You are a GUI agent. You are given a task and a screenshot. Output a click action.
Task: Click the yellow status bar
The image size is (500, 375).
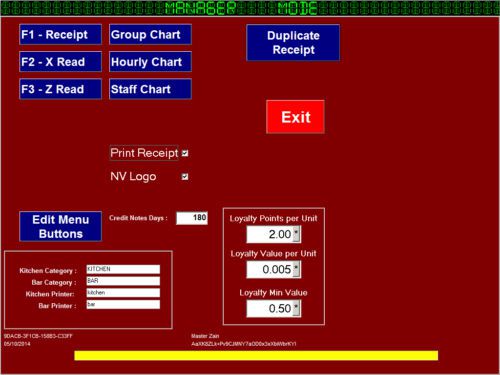[256, 355]
